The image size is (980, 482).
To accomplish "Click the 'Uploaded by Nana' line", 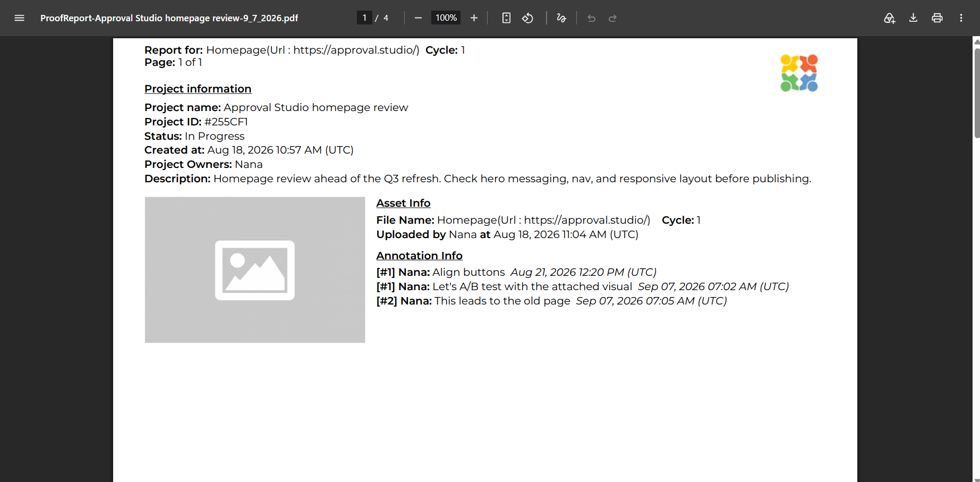I will [507, 234].
